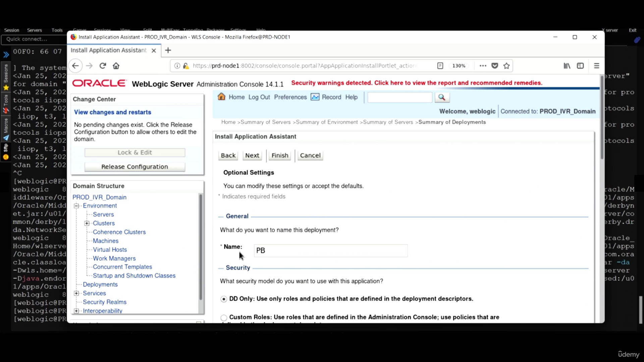
Task: Click the deployment Name input field
Action: pyautogui.click(x=331, y=251)
